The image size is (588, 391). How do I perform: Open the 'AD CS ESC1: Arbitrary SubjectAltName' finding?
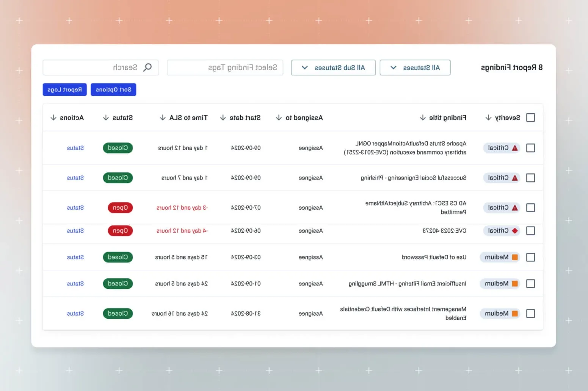click(x=416, y=208)
